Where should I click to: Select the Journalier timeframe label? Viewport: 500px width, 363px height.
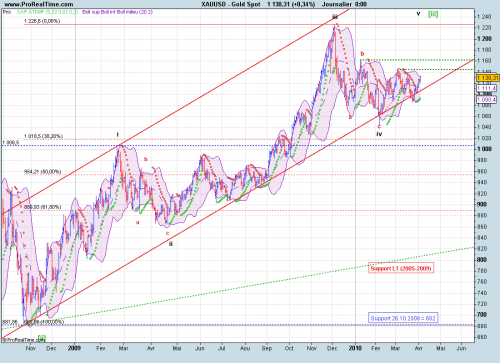(x=337, y=4)
